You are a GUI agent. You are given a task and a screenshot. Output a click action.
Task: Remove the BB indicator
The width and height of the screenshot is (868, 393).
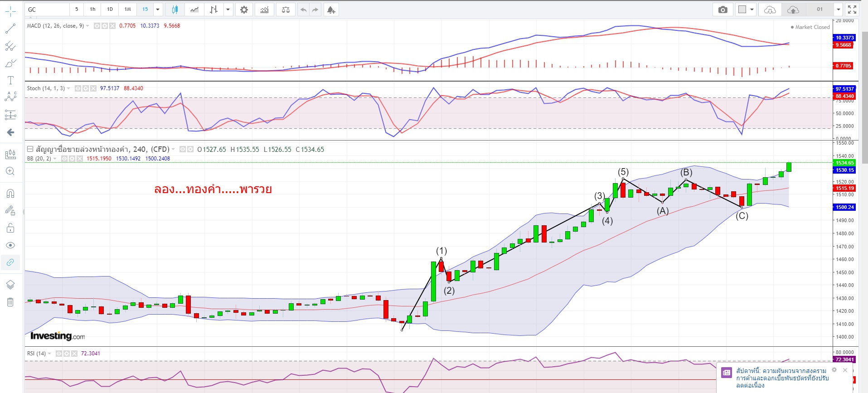pos(80,159)
